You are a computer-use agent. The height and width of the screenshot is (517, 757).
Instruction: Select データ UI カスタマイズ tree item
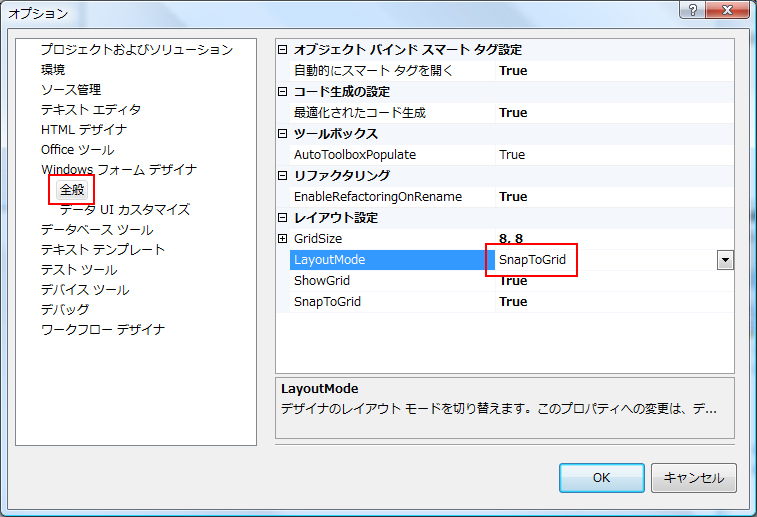coord(124,210)
